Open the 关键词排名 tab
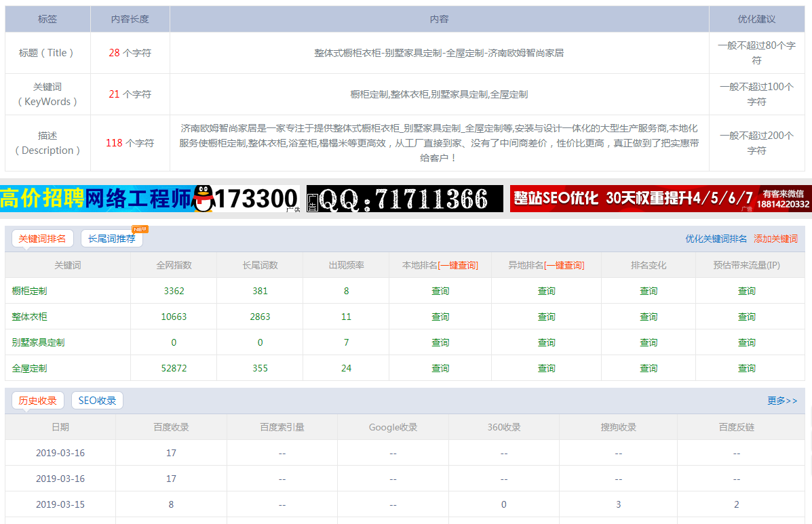This screenshot has width=812, height=524. coord(42,239)
